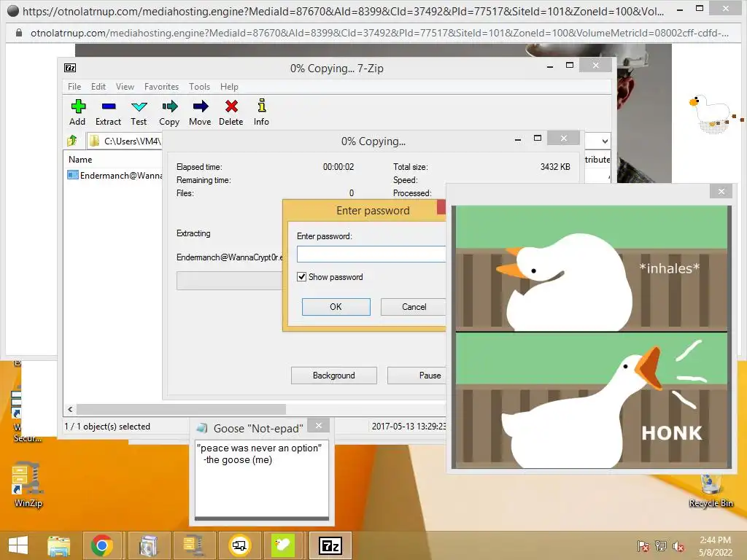Click the desktop goose character
Viewport: 747px width, 560px height.
point(712,113)
